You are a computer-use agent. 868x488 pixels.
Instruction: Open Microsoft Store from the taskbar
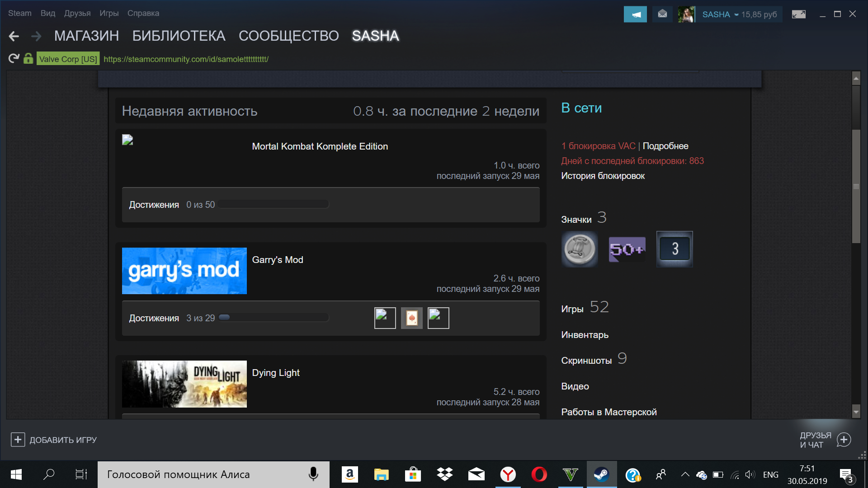[x=413, y=474]
